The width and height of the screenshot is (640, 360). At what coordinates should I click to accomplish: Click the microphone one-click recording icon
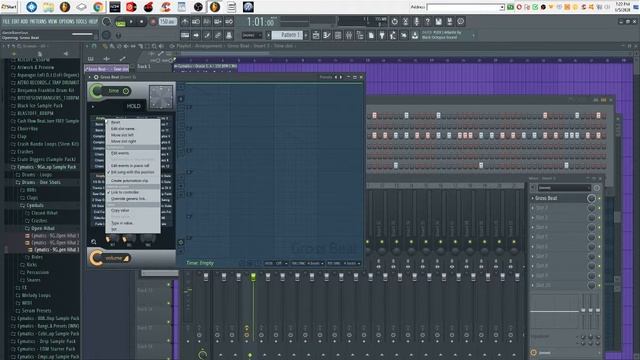pyautogui.click(x=416, y=22)
